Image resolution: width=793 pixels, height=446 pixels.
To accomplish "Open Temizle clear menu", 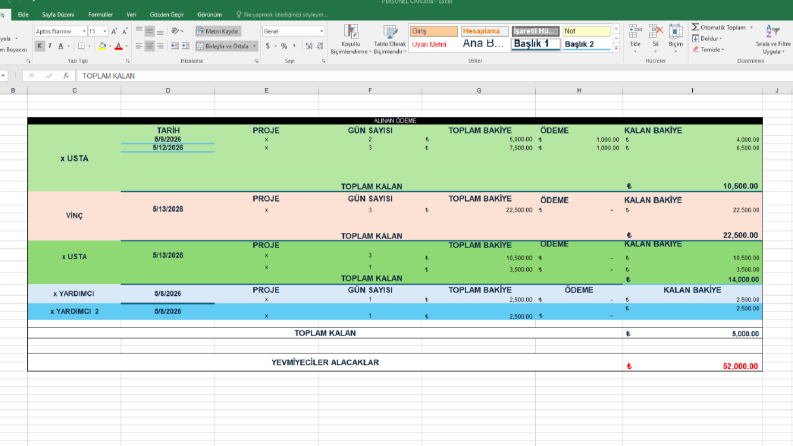I will (708, 50).
